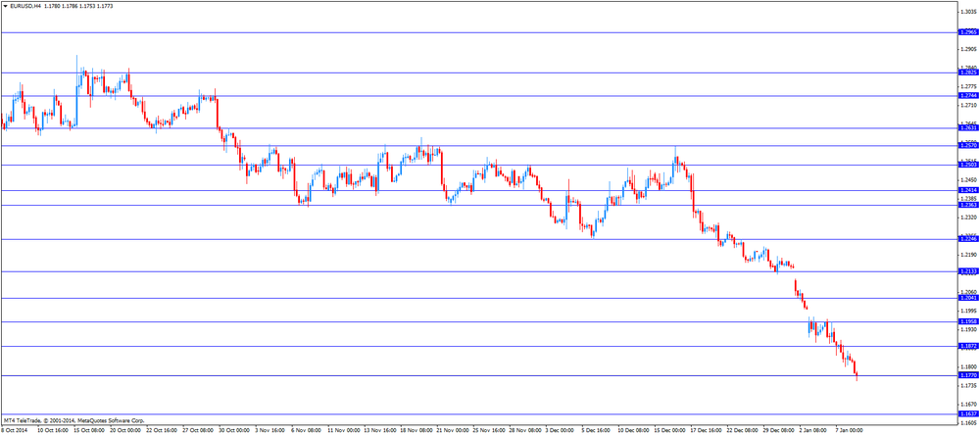Click the 10 Oct 16:00 time axis label
Screen dimensions: 980x435
pyautogui.click(x=53, y=431)
